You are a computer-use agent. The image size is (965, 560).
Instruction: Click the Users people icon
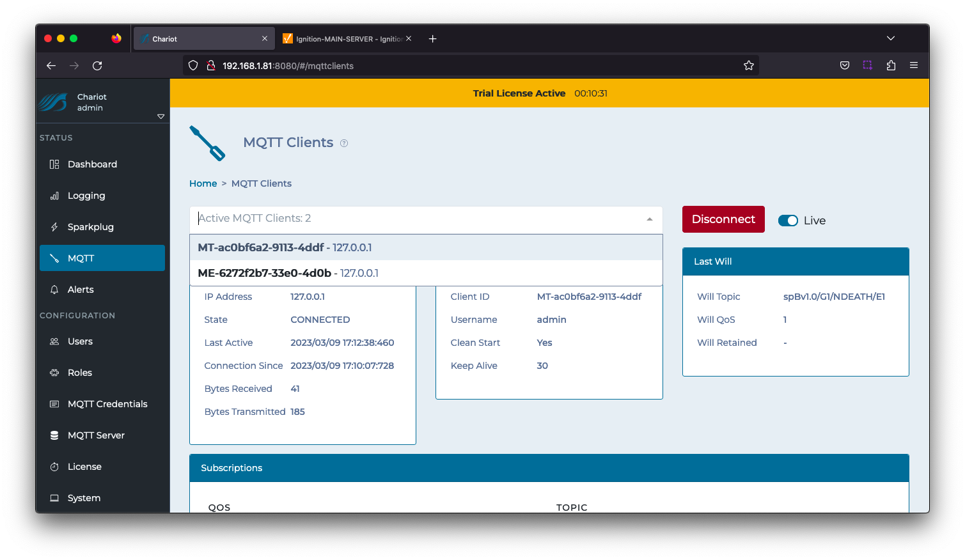coord(54,341)
